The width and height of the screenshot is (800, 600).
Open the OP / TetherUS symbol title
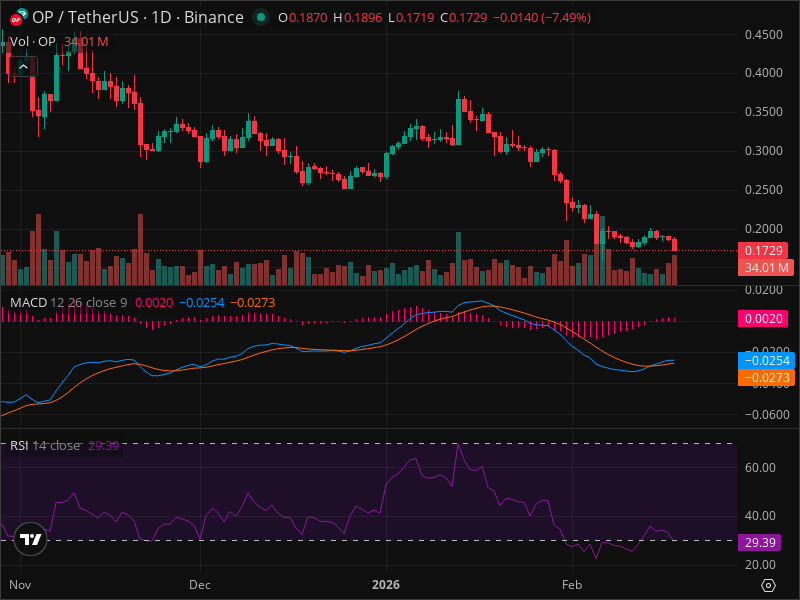(138, 17)
